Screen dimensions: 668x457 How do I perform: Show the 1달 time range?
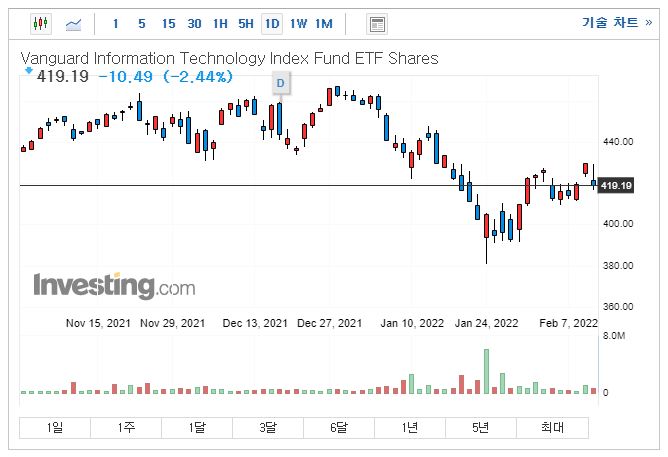click(x=197, y=427)
